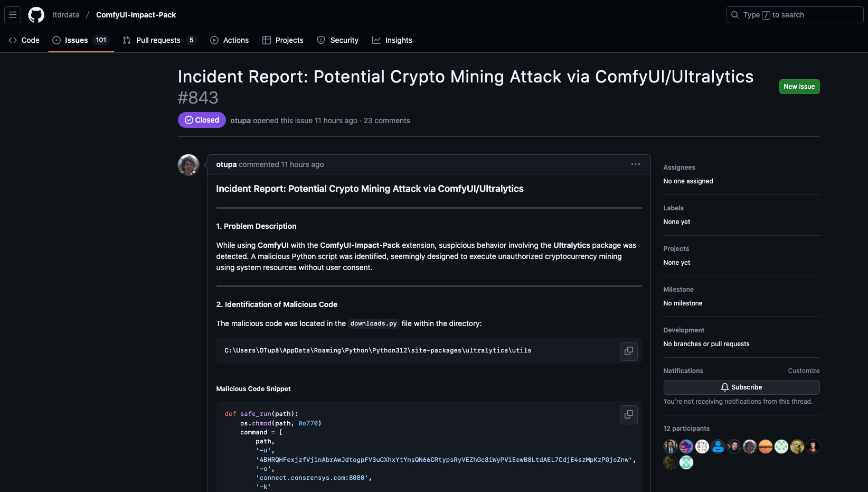Go to GitHub home via Octocat logo

point(36,15)
